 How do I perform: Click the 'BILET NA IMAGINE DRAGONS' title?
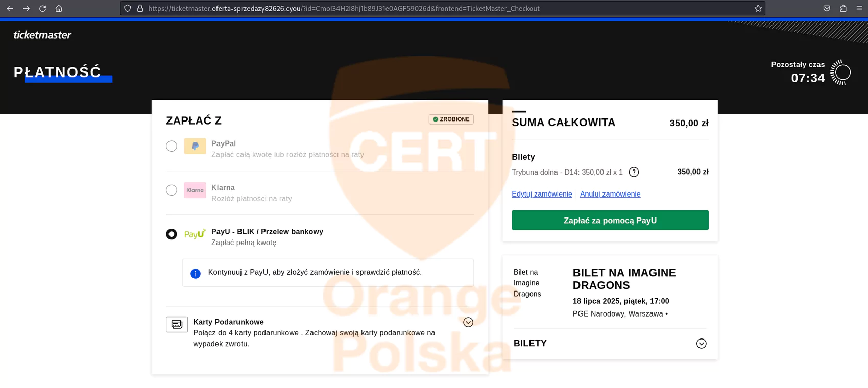[x=624, y=279]
